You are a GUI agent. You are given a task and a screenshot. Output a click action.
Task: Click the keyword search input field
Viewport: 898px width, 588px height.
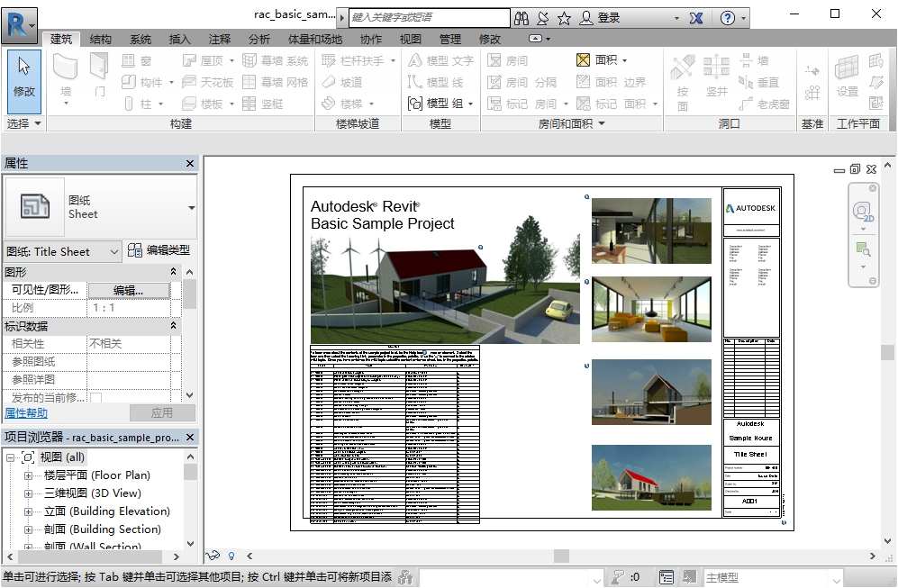429,18
